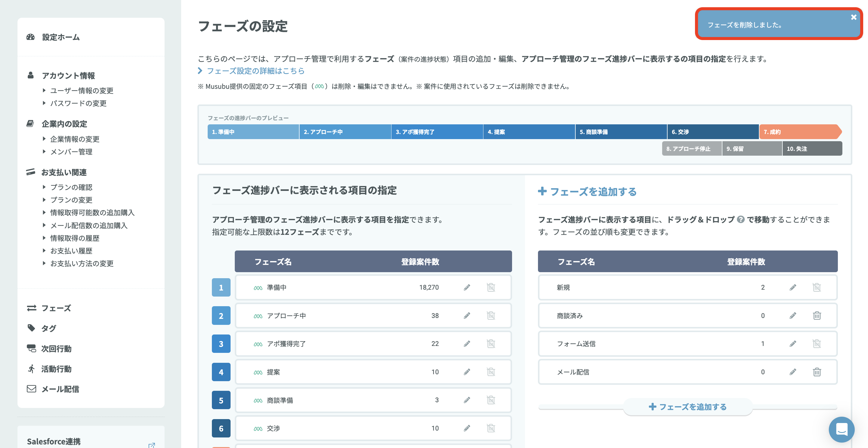The height and width of the screenshot is (448, 868).
Task: Click the drag & drop help icon
Action: click(x=741, y=219)
